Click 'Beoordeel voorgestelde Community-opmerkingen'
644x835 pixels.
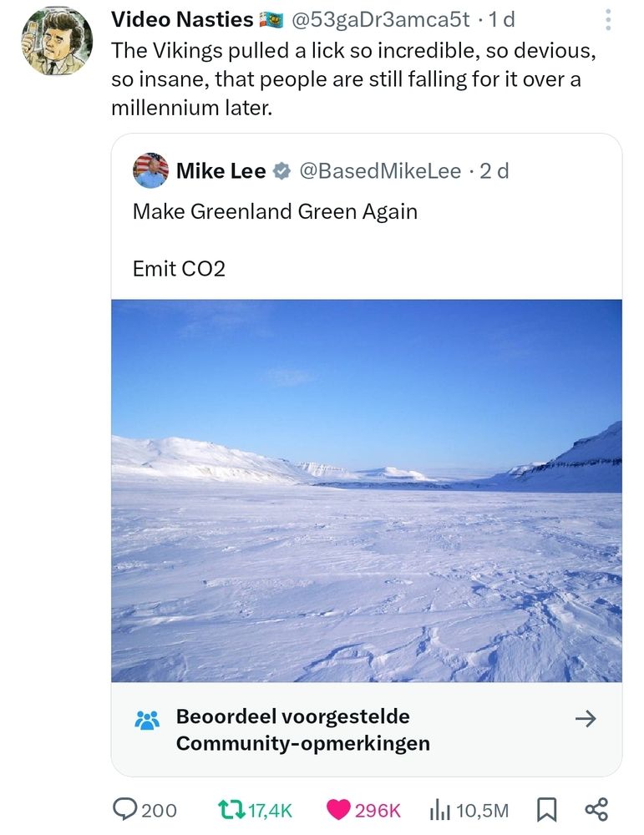(x=292, y=728)
